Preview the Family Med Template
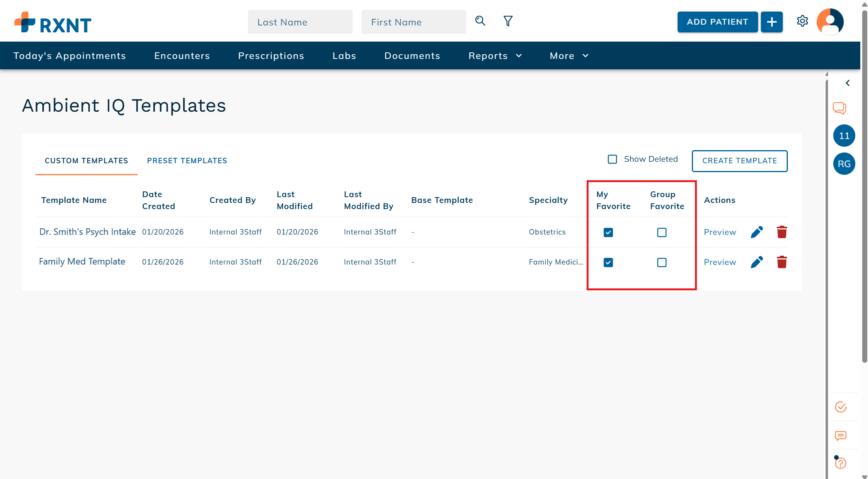868x479 pixels. [720, 262]
